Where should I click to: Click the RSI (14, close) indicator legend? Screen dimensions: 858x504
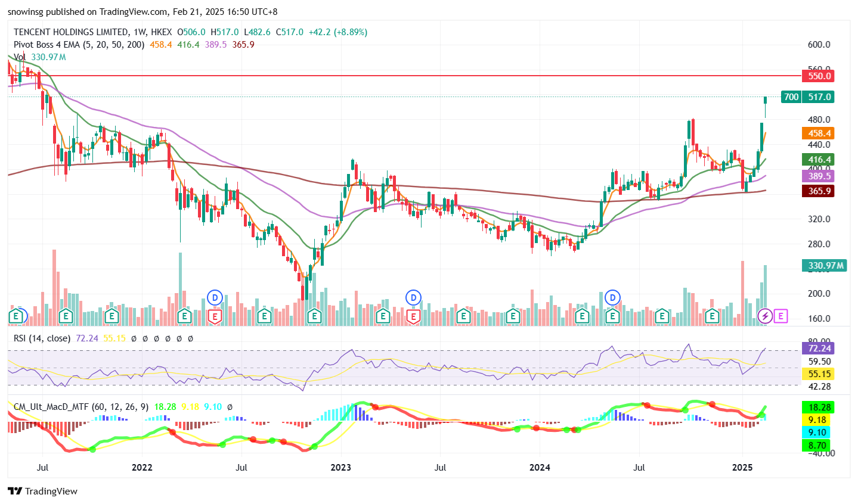(42, 338)
